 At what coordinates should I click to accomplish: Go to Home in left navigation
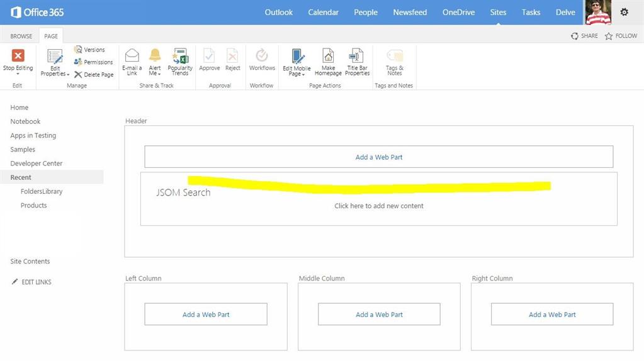20,108
